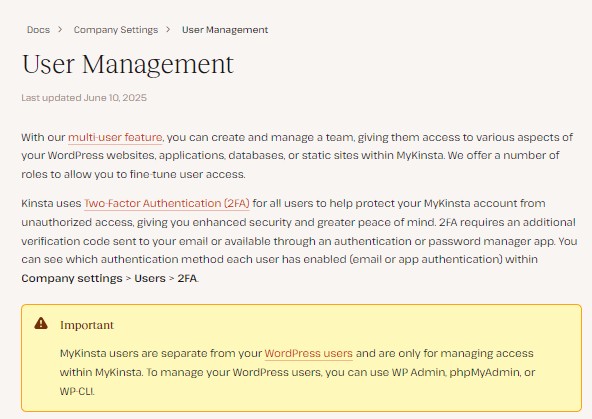Click 'roles to allow you to fine-tune user access.'
The width and height of the screenshot is (592, 419).
coord(133,174)
